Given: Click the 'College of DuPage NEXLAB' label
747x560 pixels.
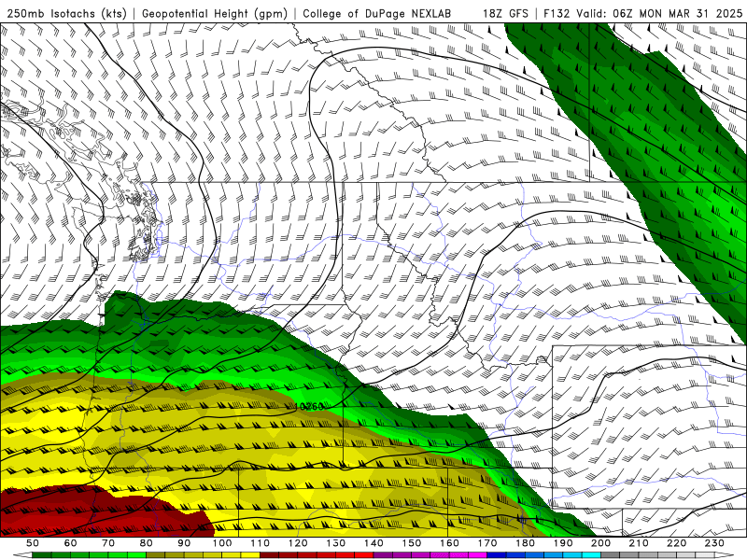Looking at the screenshot, I should pyautogui.click(x=376, y=14).
